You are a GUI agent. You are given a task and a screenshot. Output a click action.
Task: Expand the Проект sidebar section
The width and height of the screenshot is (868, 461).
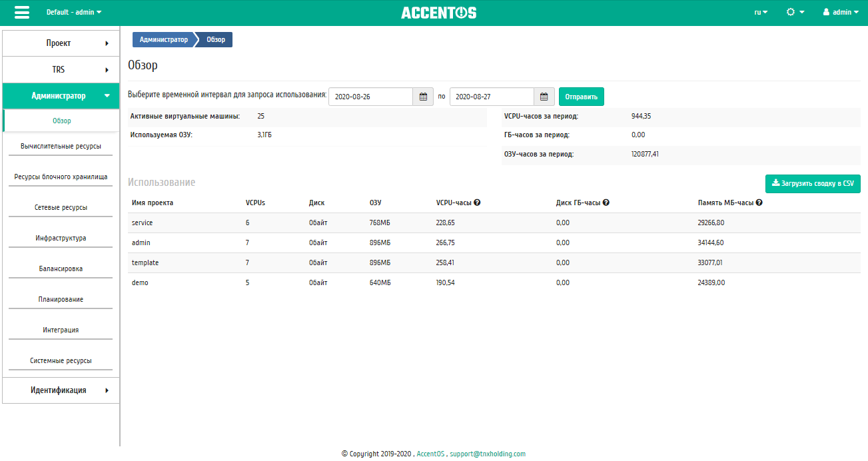pos(61,43)
